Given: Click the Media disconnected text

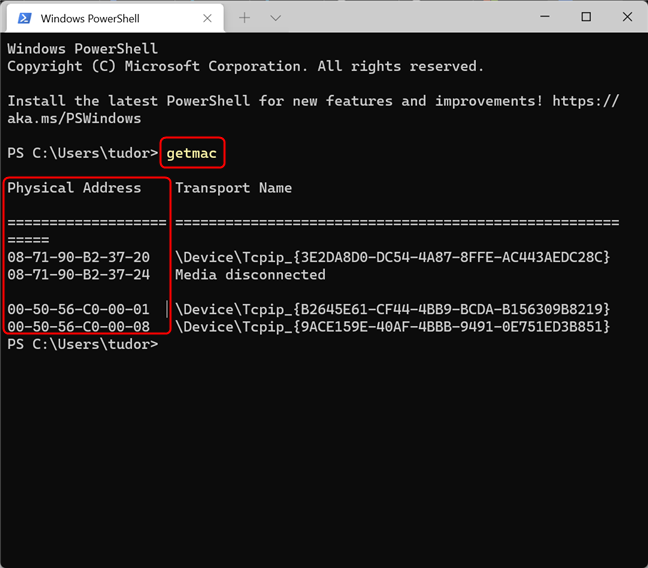Looking at the screenshot, I should [x=250, y=274].
